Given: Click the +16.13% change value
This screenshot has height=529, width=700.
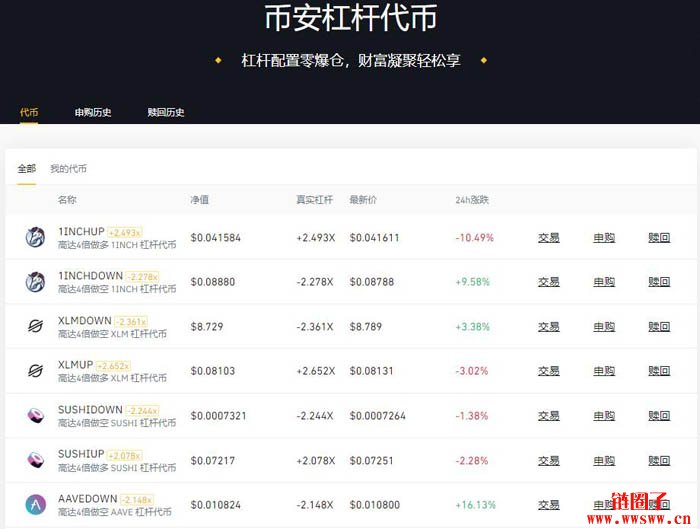Looking at the screenshot, I should (475, 505).
